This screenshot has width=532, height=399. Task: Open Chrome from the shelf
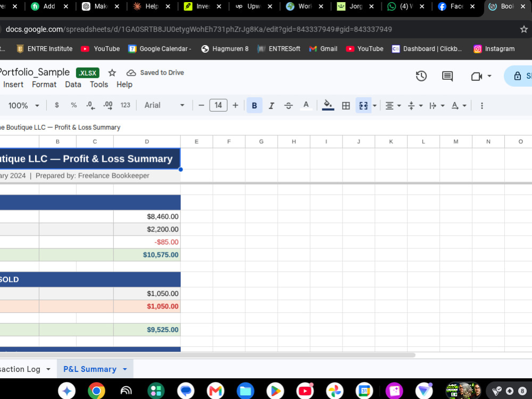[x=96, y=391]
